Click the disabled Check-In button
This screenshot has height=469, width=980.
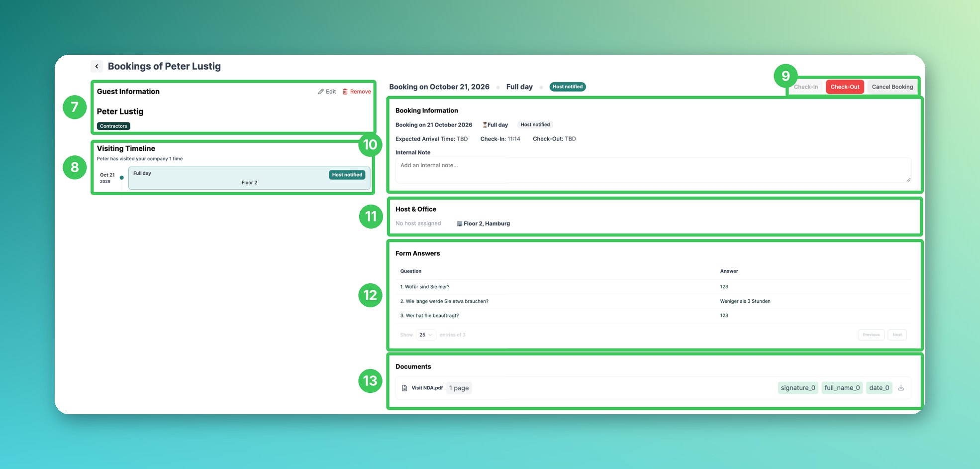click(806, 87)
